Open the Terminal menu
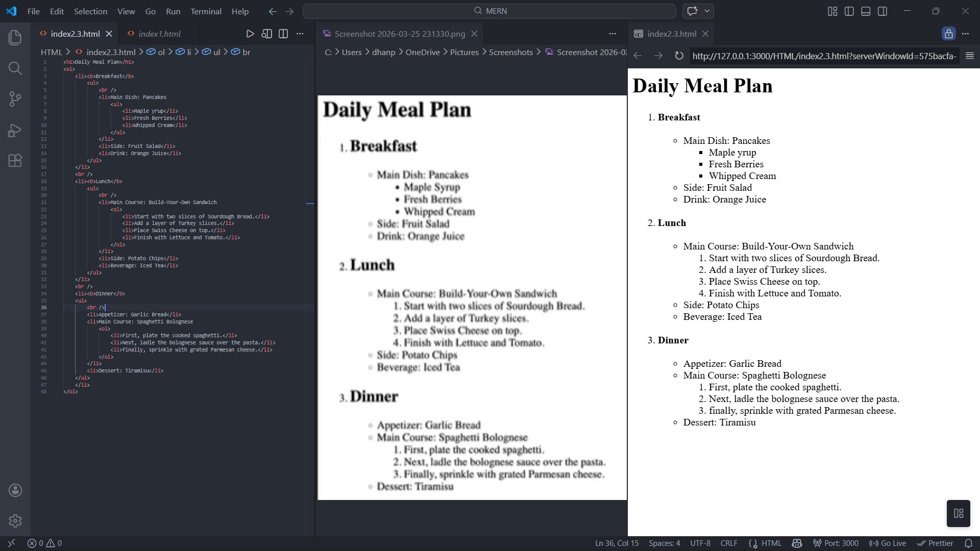 pyautogui.click(x=206, y=11)
